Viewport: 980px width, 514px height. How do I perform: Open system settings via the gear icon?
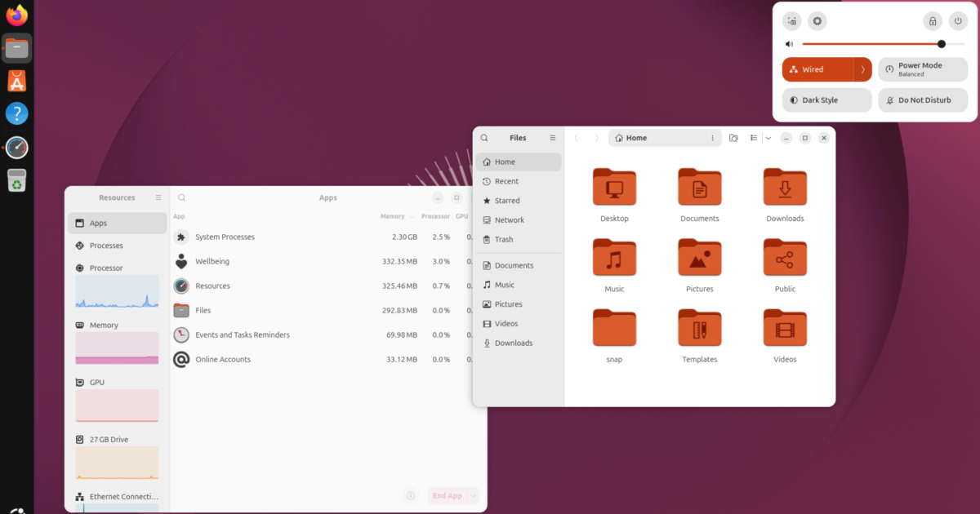pos(817,21)
